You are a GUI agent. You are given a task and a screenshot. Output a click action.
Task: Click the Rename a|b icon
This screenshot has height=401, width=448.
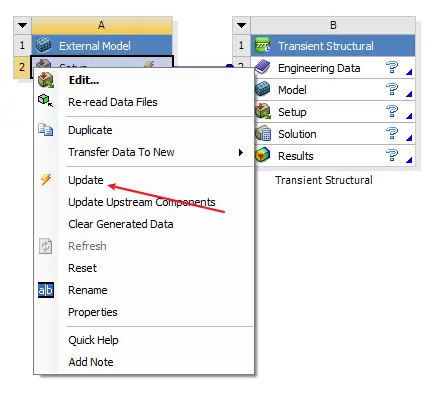46,290
